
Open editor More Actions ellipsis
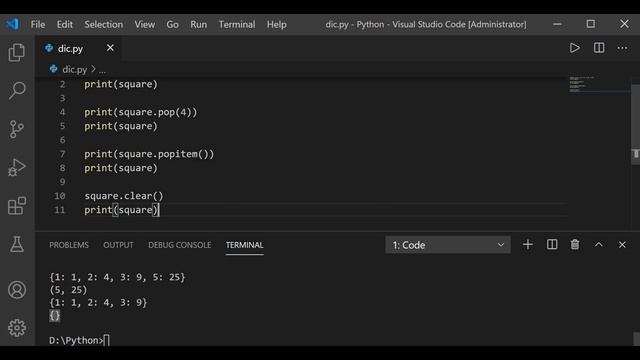[x=622, y=48]
